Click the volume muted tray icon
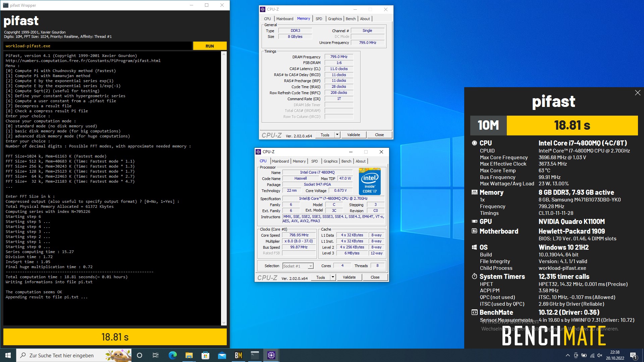Screen dimensions: 644x362 [600, 355]
